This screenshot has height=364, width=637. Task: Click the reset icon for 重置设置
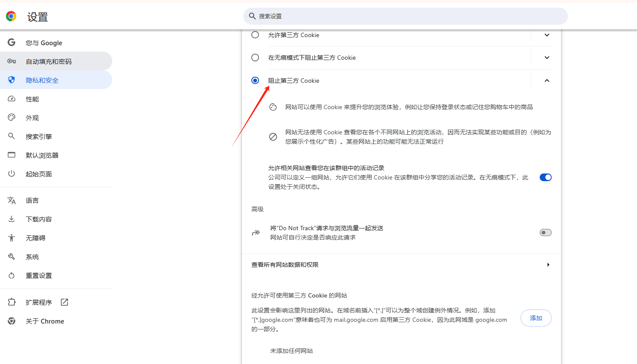point(12,275)
